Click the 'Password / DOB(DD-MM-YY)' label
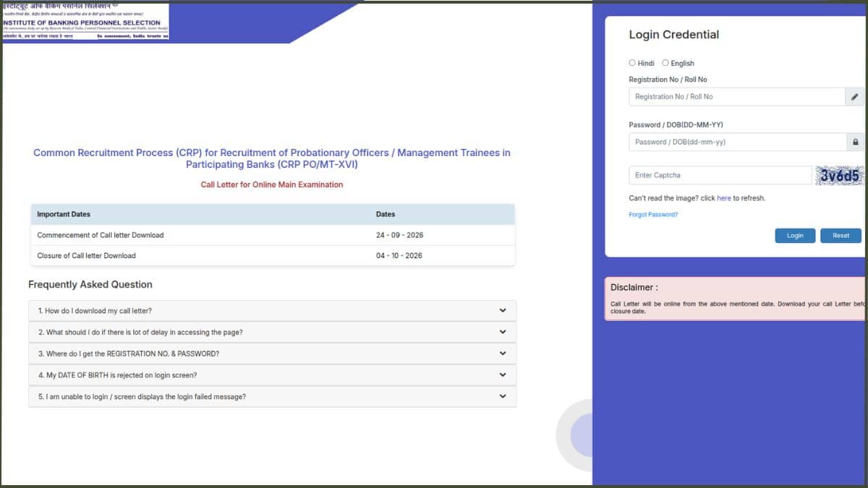The image size is (868, 488). [676, 125]
